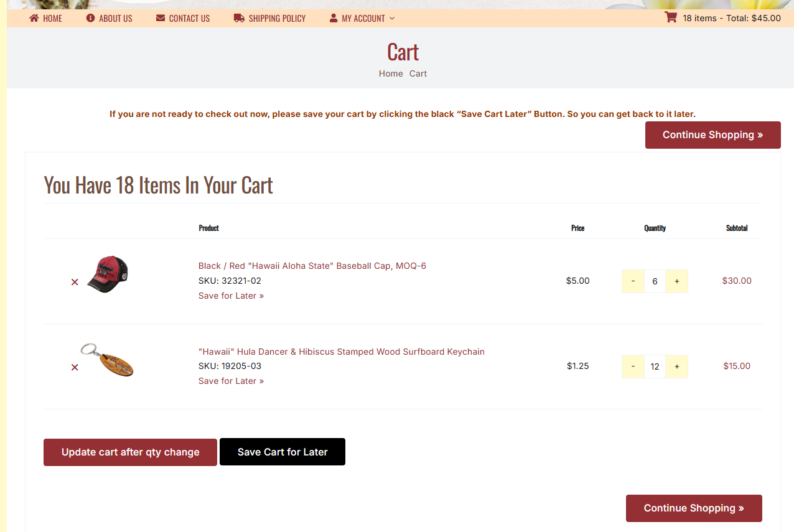Decrease baseball cap quantity with minus

point(633,281)
